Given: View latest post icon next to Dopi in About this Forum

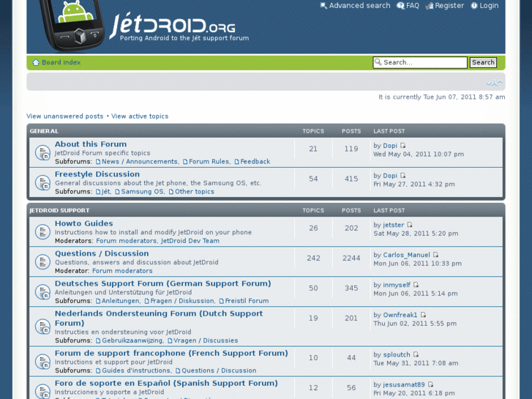Looking at the screenshot, I should pos(402,146).
